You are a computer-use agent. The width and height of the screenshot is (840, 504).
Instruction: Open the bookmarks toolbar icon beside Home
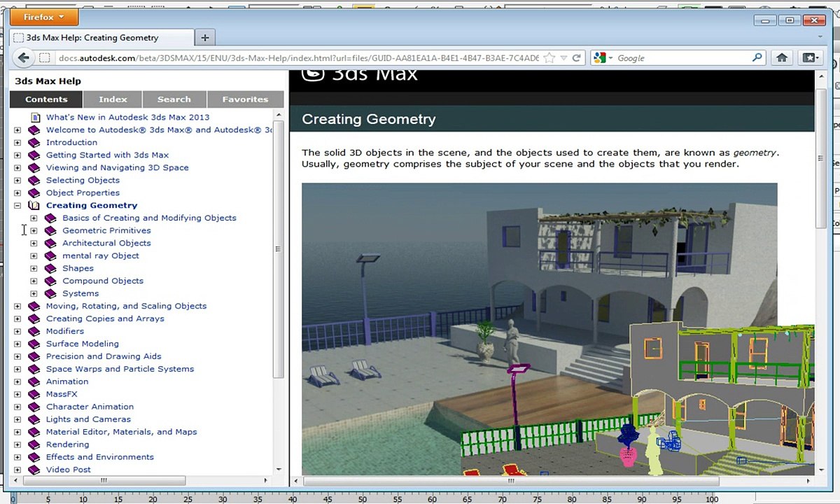click(x=809, y=58)
